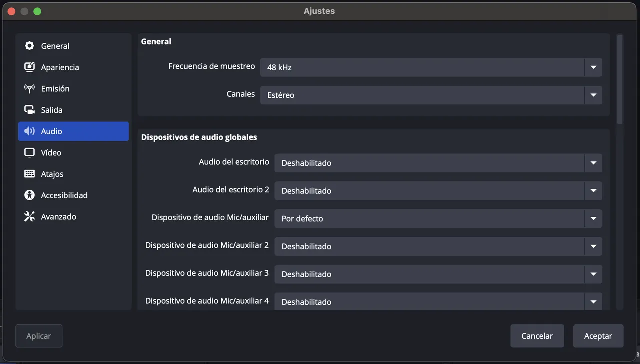The height and width of the screenshot is (364, 640).
Task: Open the Mic/auxiliar dropdown set to Por defecto
Action: pos(438,218)
